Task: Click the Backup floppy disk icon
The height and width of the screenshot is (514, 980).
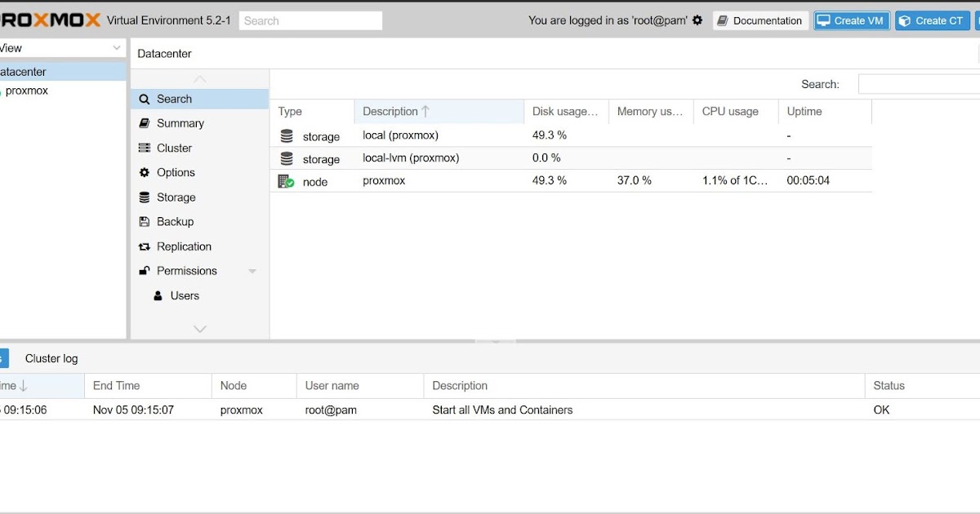Action: pos(145,222)
